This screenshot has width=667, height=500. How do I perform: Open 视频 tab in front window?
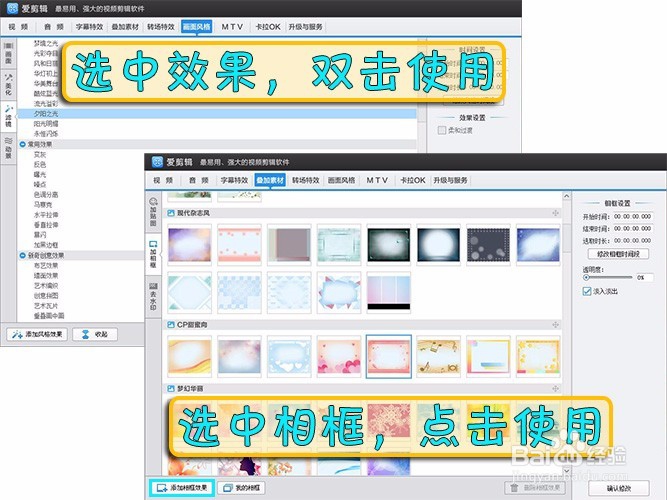163,180
